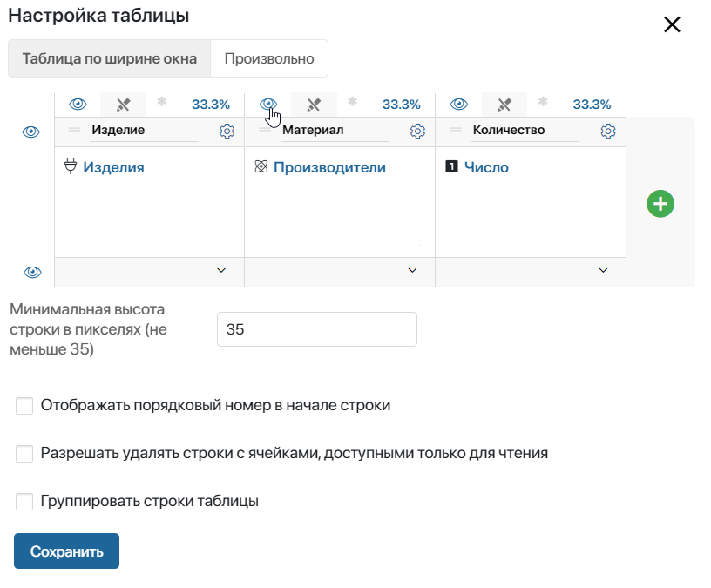Edit the Количество column name field

525,131
